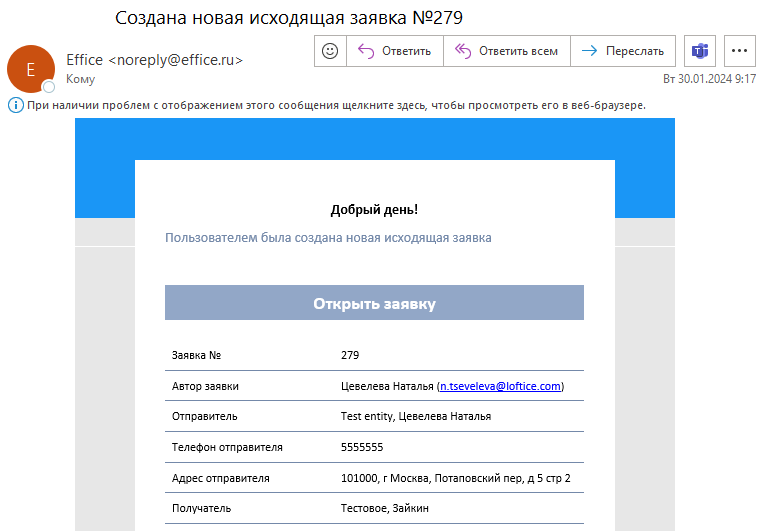The height and width of the screenshot is (531, 763).
Task: Forward the email using Переслать
Action: [623, 51]
